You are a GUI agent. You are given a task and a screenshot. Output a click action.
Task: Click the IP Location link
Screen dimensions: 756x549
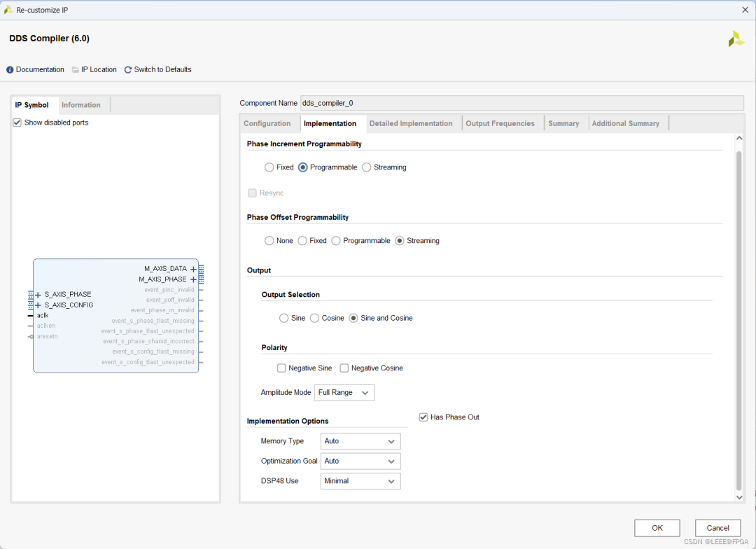(x=99, y=70)
